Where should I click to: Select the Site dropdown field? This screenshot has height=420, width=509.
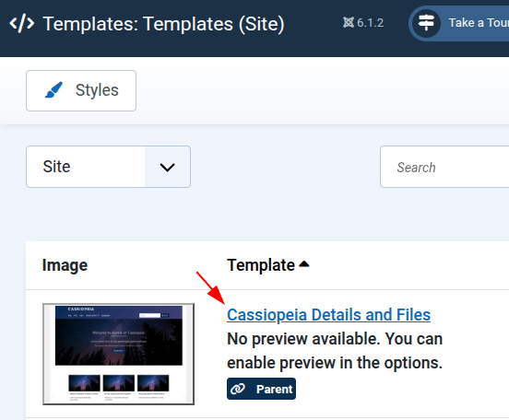tap(108, 167)
